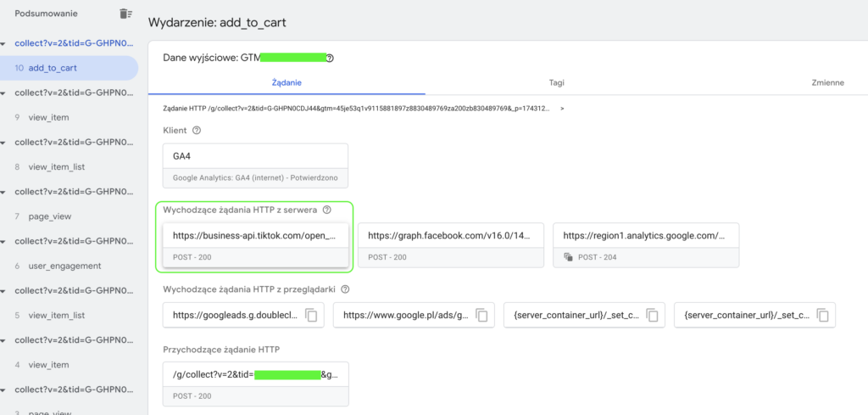868x415 pixels.
Task: Click the help icon beside Klient
Action: pyautogui.click(x=197, y=131)
